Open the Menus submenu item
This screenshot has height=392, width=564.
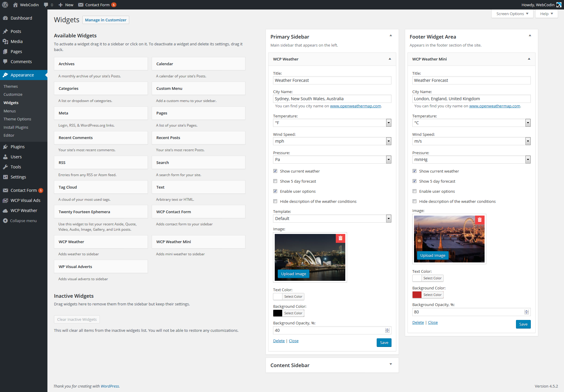[x=10, y=111]
